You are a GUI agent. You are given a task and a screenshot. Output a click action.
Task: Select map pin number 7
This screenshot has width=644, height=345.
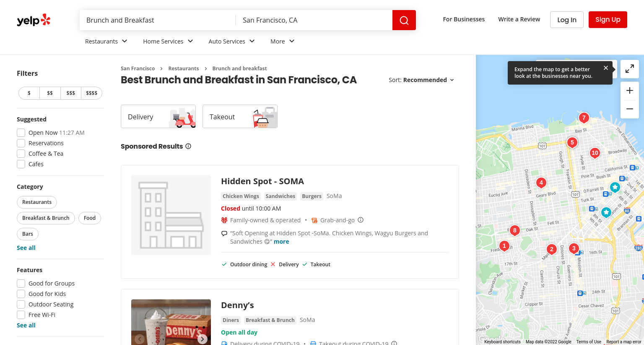point(584,118)
